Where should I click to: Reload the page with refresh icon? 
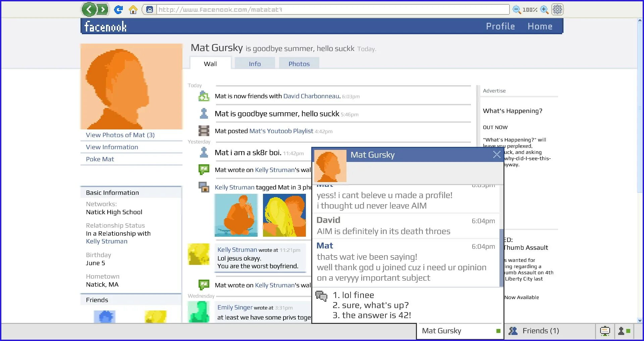click(118, 10)
